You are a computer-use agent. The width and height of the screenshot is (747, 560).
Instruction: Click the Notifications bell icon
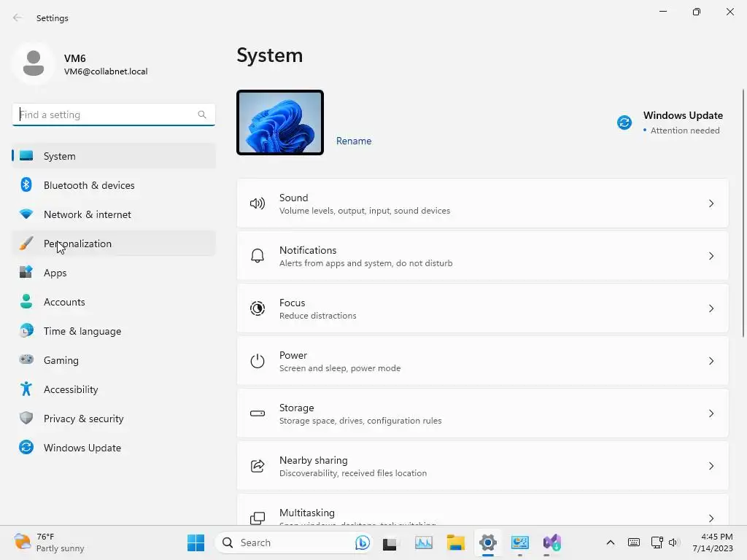[x=258, y=256]
